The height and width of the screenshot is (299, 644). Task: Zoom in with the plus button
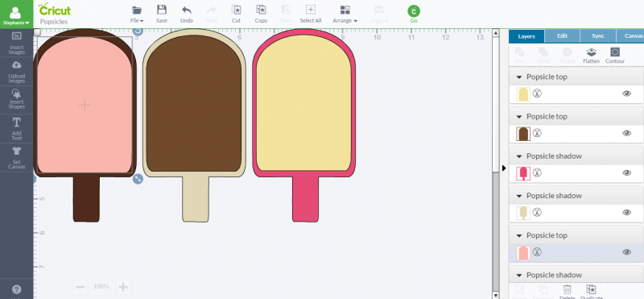[123, 287]
